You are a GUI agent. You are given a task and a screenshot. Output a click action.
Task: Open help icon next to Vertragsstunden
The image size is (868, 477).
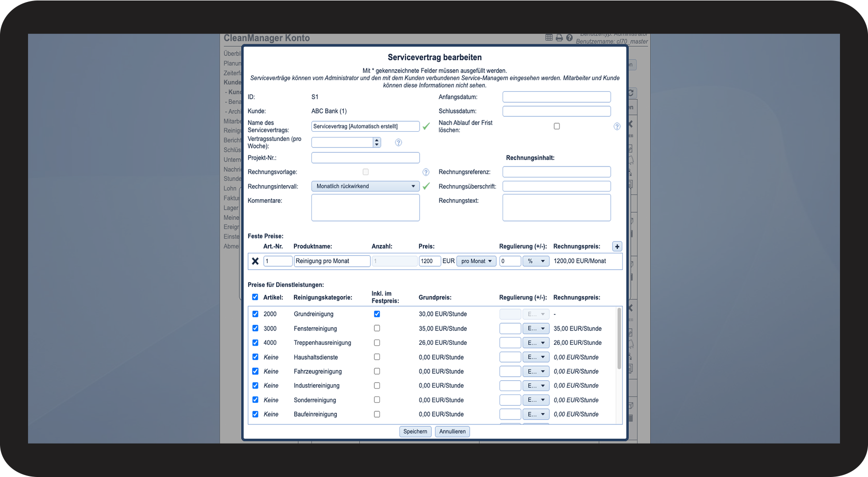tap(398, 142)
